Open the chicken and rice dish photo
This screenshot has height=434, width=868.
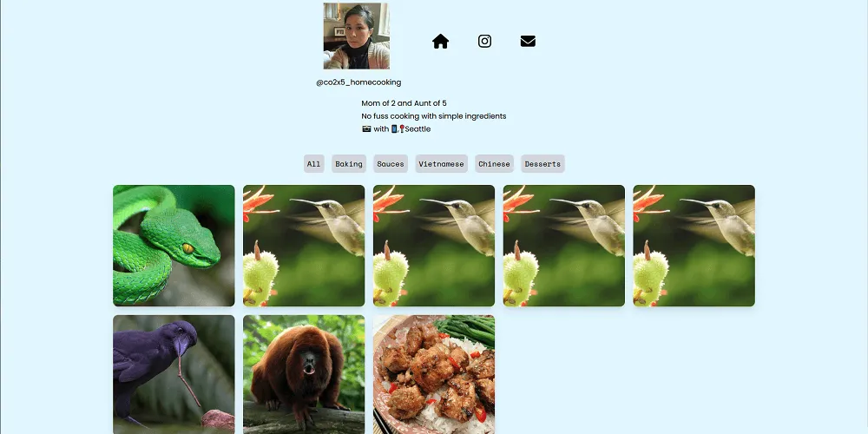434,375
